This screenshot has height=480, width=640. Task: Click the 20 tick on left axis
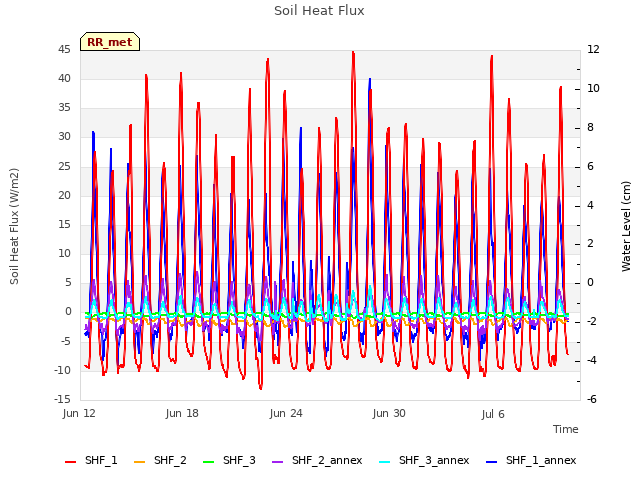(64, 195)
